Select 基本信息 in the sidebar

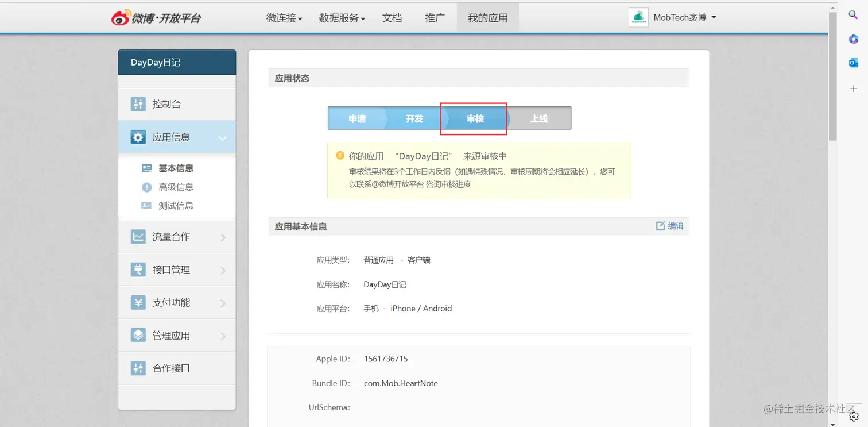click(168, 167)
